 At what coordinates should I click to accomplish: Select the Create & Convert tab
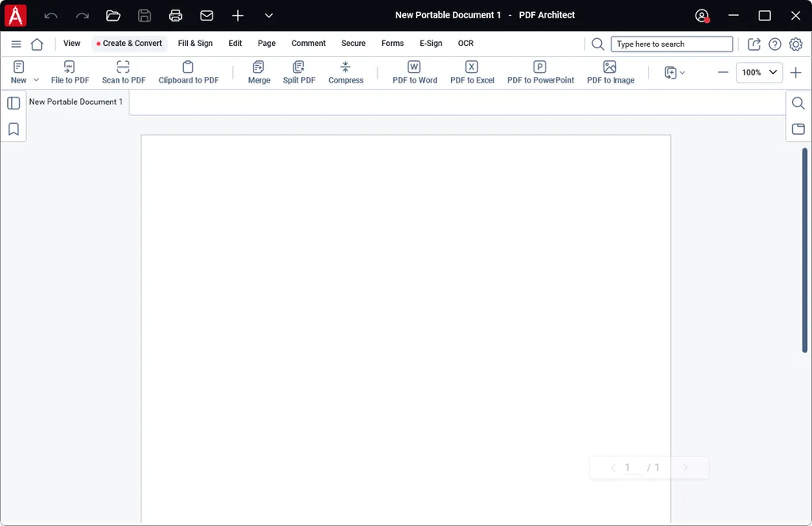tap(129, 44)
